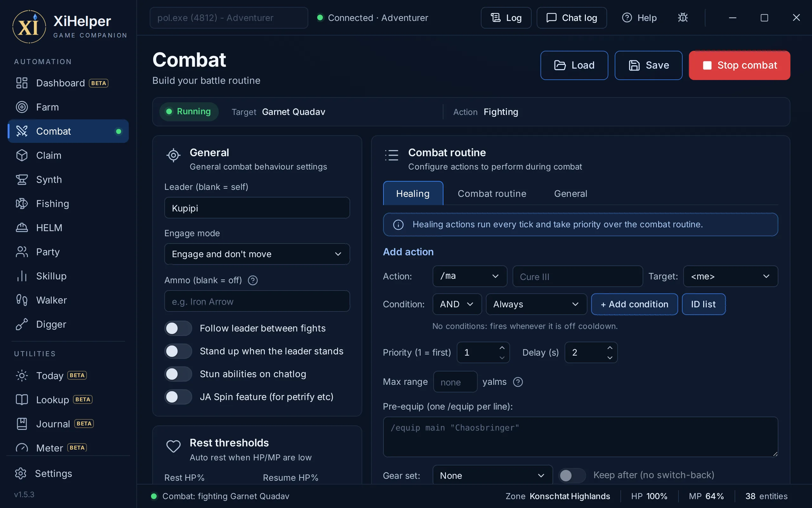
Task: Click the Leader name input field
Action: point(257,208)
